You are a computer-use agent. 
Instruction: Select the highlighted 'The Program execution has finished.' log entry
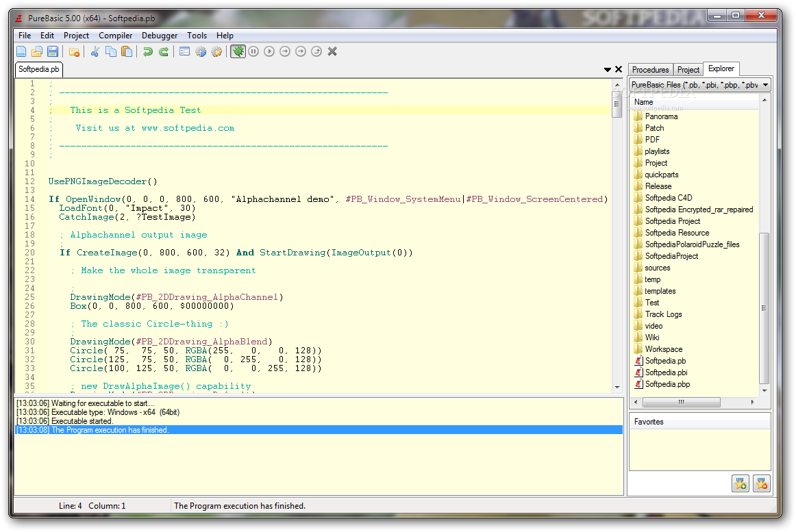tap(319, 430)
